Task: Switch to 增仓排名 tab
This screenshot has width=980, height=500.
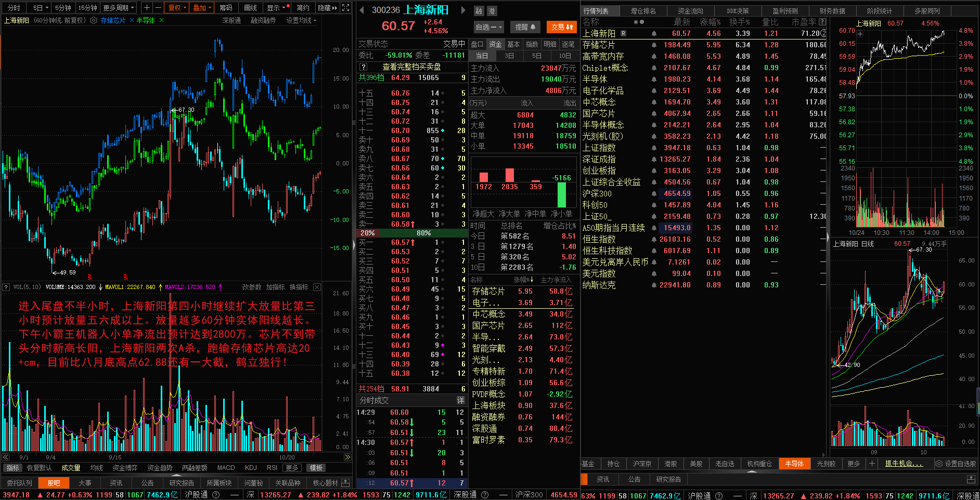Action: click(643, 11)
